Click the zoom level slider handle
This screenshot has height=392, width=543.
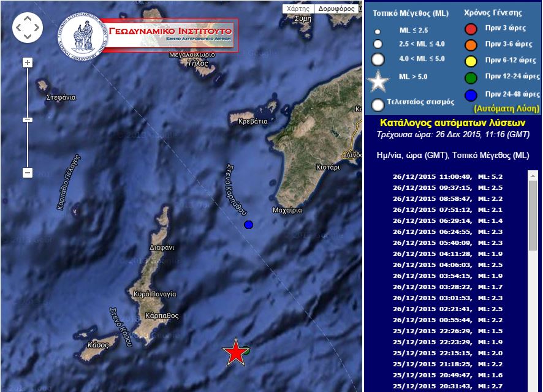pyautogui.click(x=28, y=119)
